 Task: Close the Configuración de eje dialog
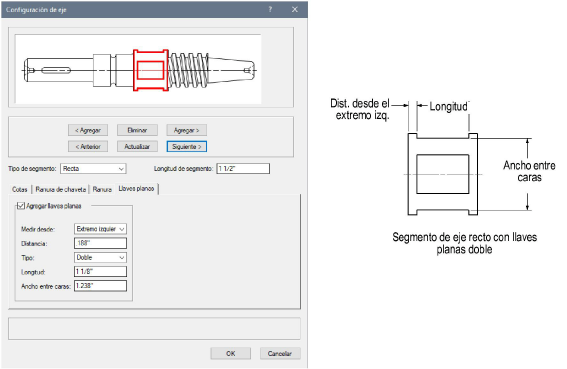tap(295, 9)
